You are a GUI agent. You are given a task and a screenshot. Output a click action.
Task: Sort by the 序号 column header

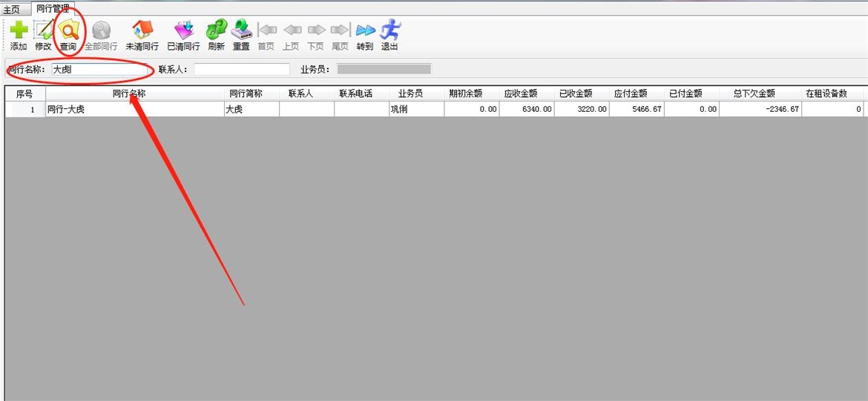[x=25, y=94]
